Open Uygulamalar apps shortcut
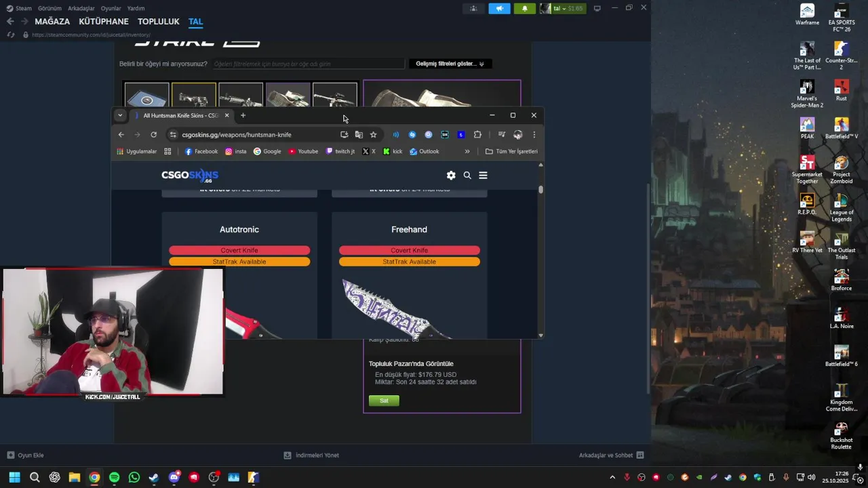 pyautogui.click(x=136, y=151)
